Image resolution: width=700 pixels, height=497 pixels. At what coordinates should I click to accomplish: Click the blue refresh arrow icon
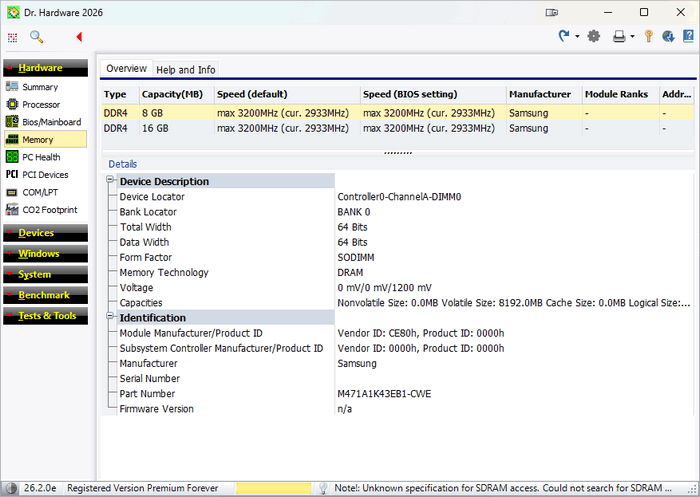click(564, 37)
